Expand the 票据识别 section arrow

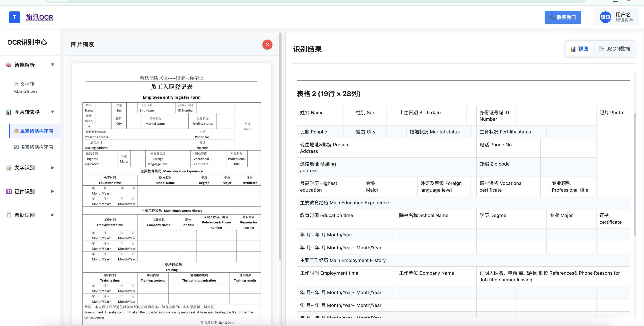[53, 215]
